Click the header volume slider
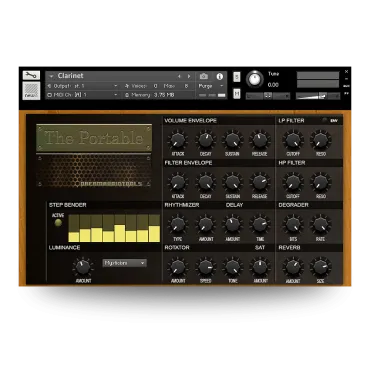This screenshot has height=370, width=370. pos(318,96)
